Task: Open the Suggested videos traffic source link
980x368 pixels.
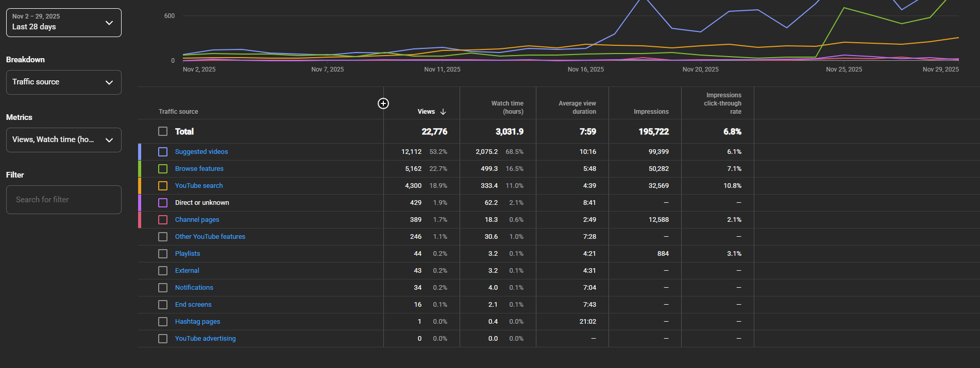Action: 201,152
